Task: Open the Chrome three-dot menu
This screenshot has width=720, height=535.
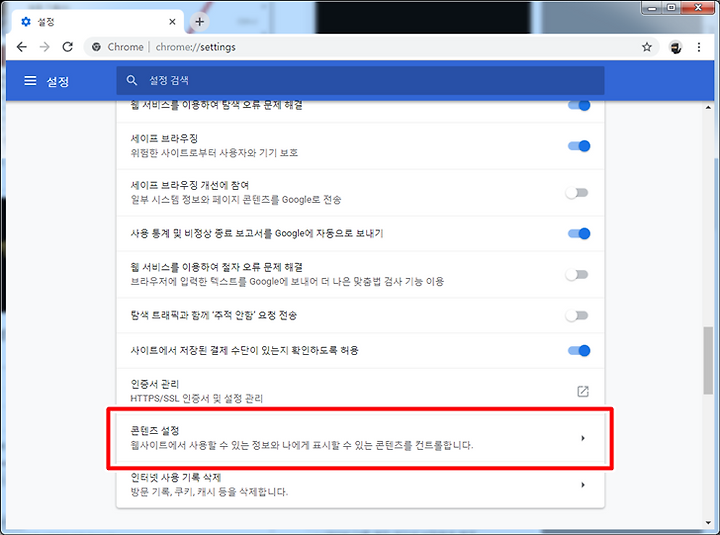Action: point(698,47)
